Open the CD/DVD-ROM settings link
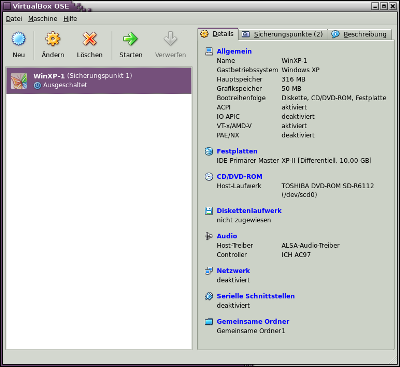 pyautogui.click(x=239, y=177)
